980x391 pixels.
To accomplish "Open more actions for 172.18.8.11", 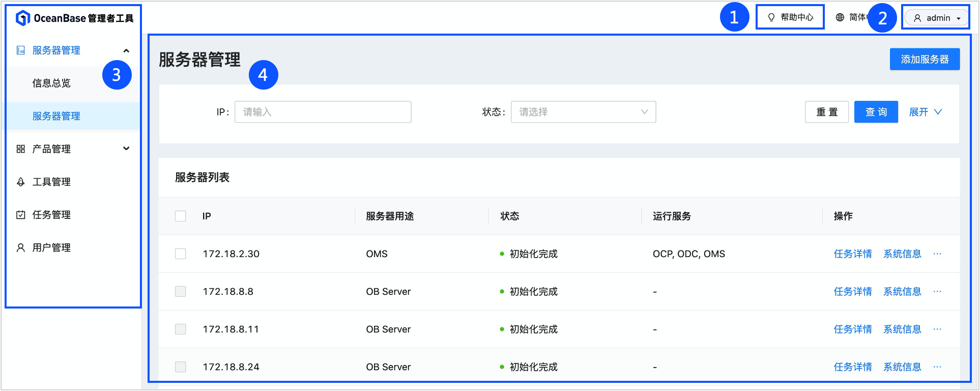I will 937,329.
